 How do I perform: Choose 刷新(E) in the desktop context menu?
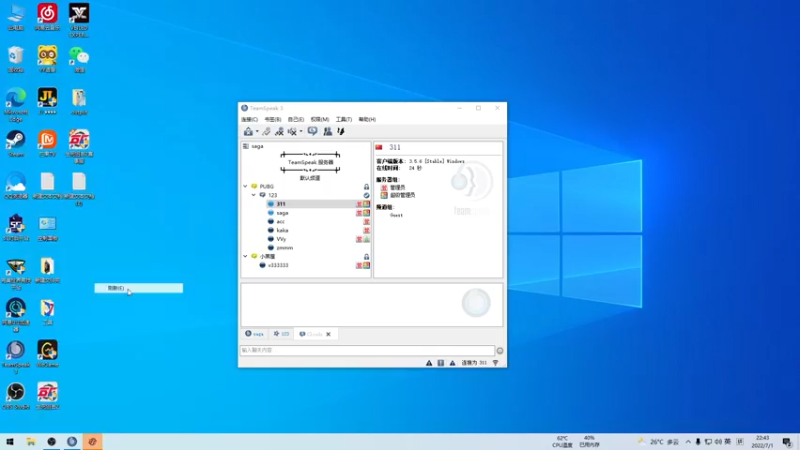click(x=139, y=288)
